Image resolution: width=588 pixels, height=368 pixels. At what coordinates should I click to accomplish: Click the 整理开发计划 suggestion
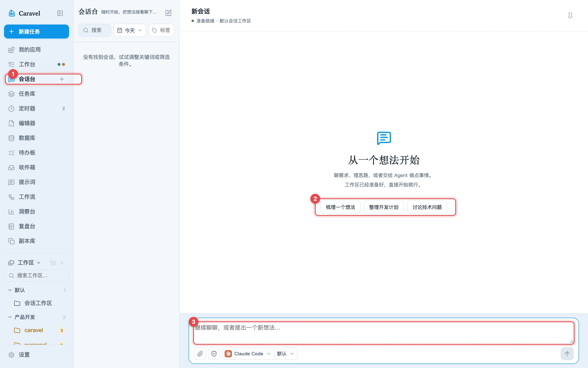384,207
